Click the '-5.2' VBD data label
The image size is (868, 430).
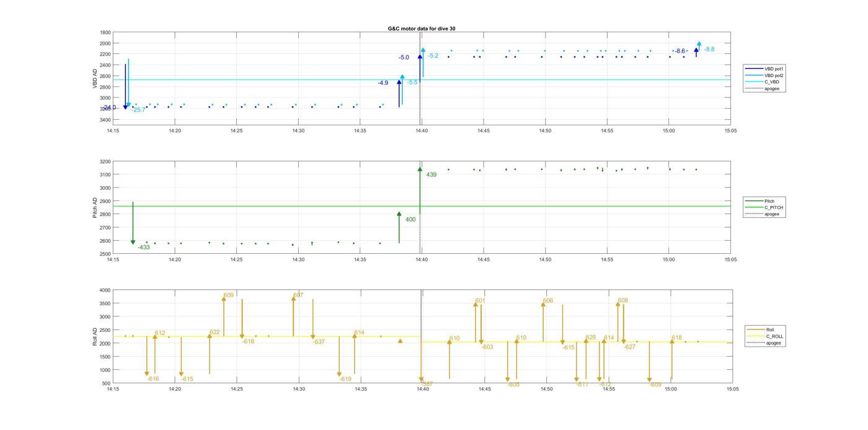[x=433, y=56]
